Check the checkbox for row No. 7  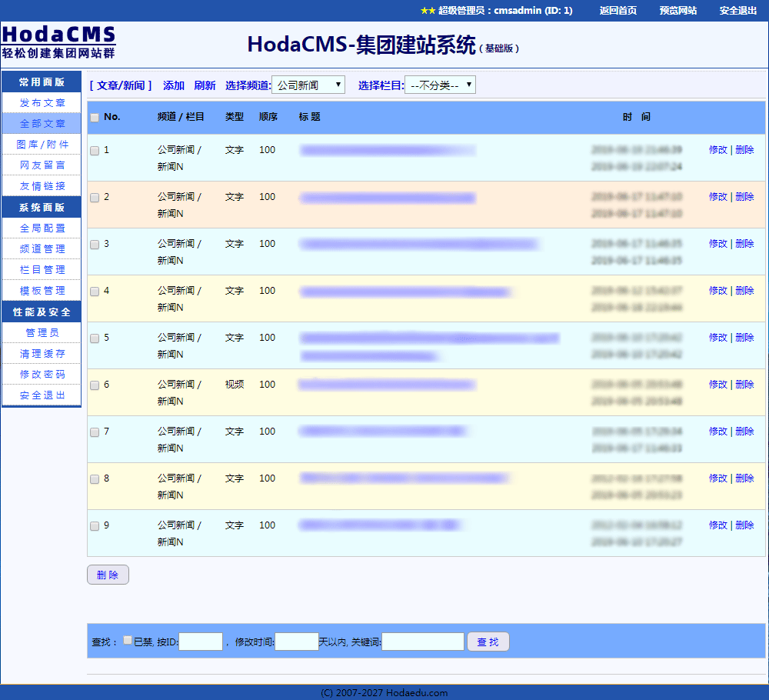point(95,432)
